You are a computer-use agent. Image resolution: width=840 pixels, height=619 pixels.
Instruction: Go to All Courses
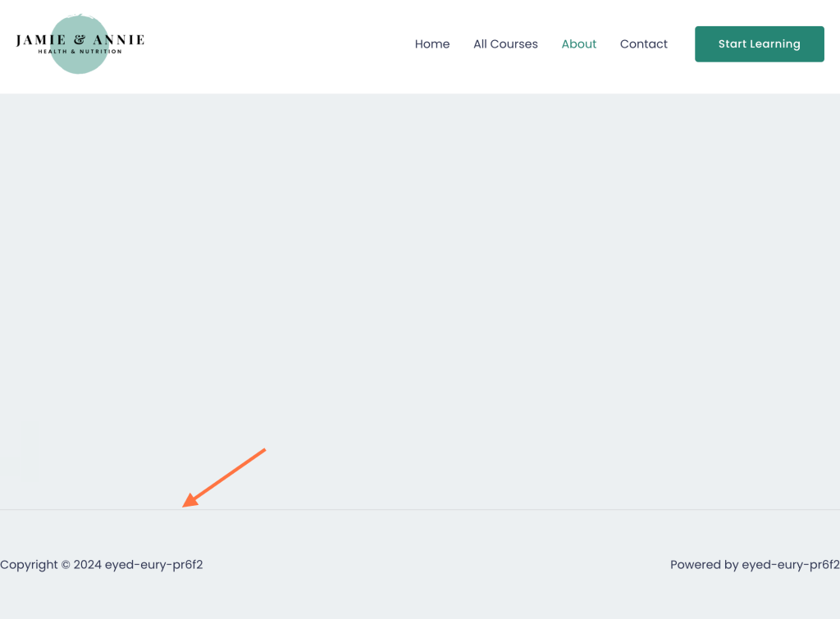pos(505,44)
